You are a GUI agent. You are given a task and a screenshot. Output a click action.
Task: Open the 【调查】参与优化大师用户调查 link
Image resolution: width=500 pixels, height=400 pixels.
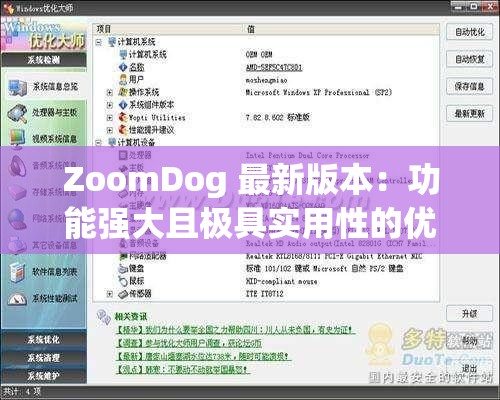click(x=189, y=343)
